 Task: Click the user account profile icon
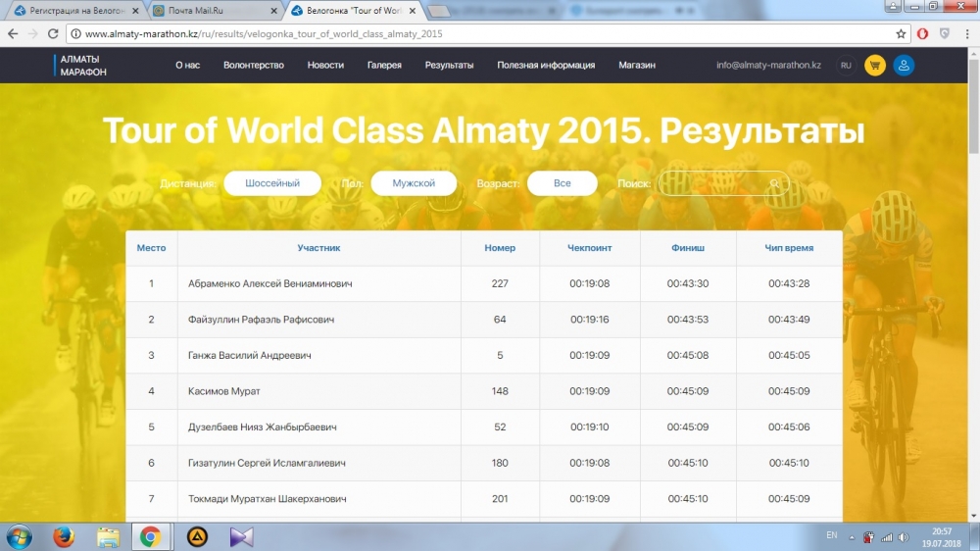coord(904,66)
